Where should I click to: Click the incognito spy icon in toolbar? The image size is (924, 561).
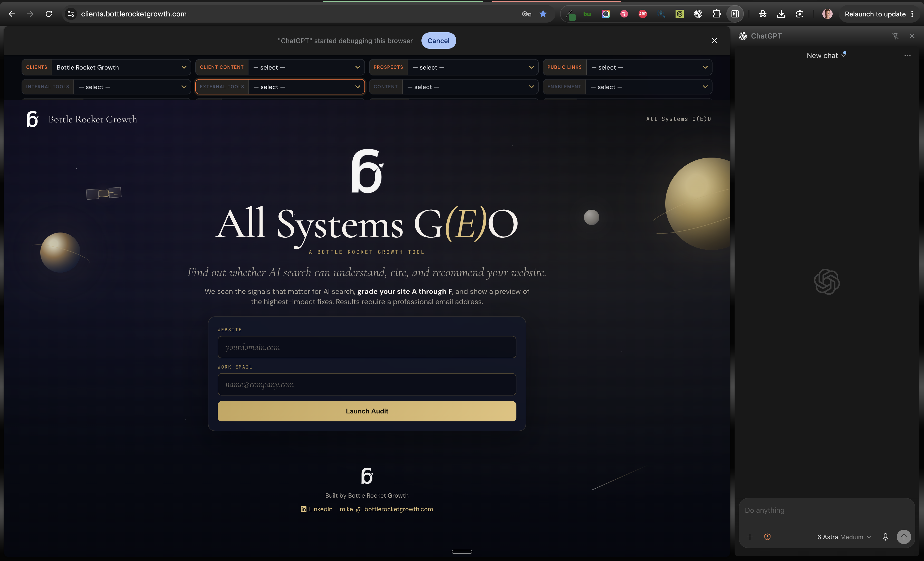pyautogui.click(x=763, y=14)
